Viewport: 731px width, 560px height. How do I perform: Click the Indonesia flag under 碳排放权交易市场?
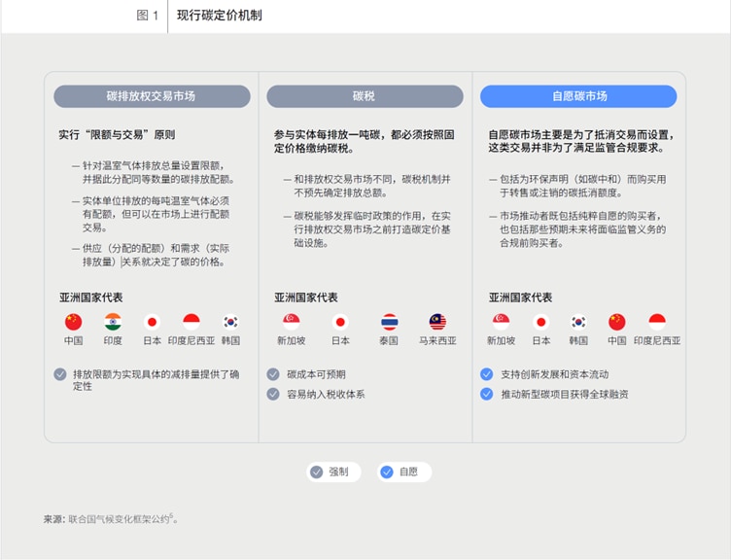click(191, 322)
